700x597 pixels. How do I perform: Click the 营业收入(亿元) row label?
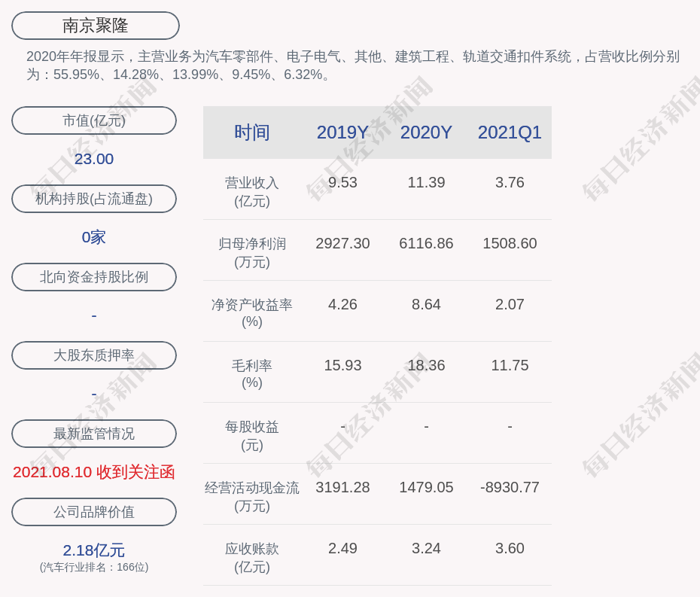(x=252, y=192)
